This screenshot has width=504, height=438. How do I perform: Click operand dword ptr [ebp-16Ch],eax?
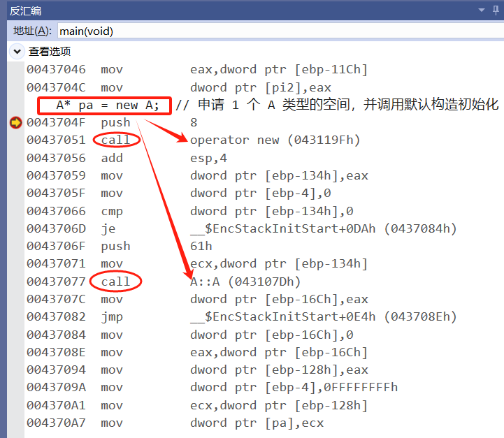(279, 299)
